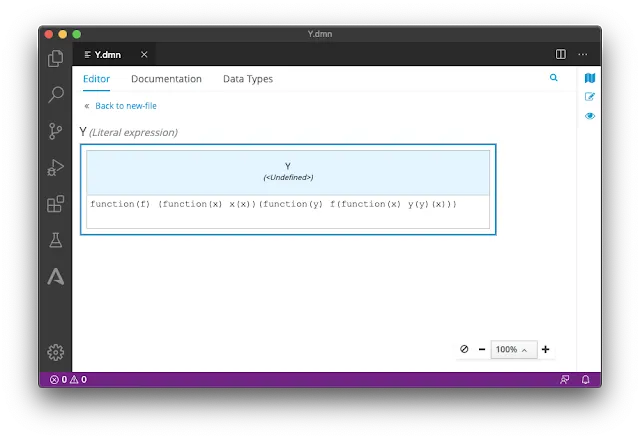640x439 pixels.
Task: Open the Extensions view
Action: click(56, 204)
